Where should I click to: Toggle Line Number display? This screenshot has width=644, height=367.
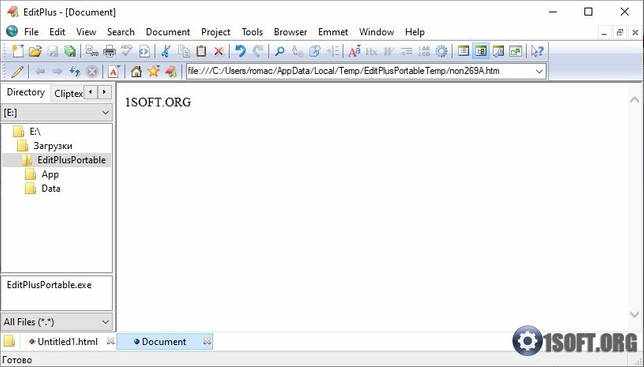click(x=424, y=51)
